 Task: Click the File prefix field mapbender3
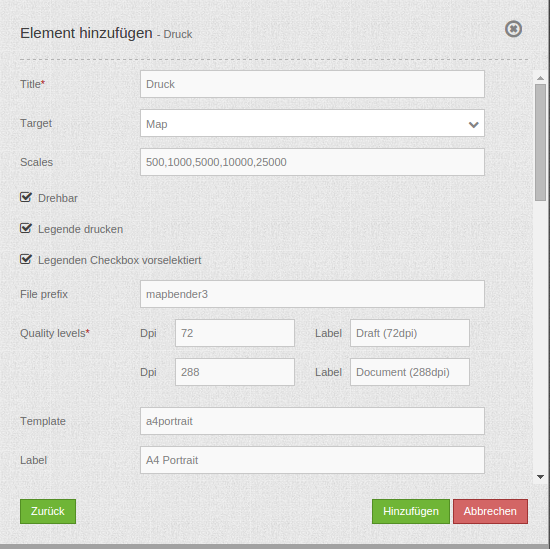pos(312,294)
